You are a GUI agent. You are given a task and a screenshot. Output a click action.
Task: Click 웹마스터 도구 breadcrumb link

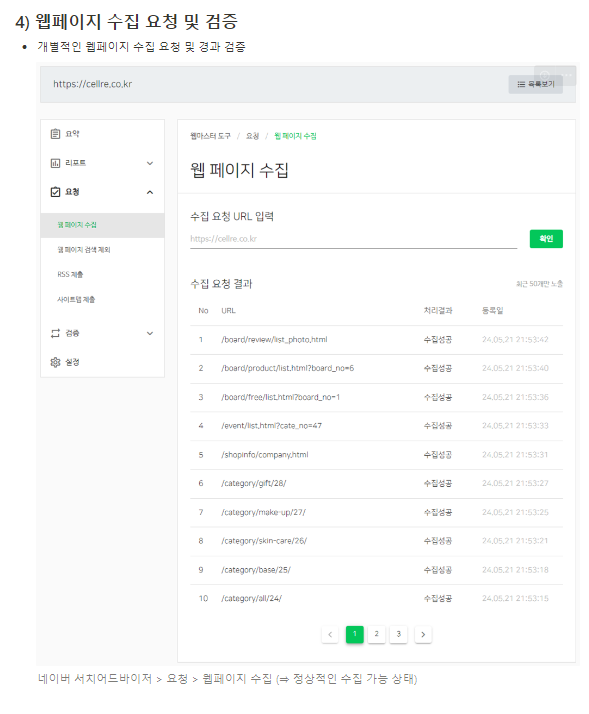(x=210, y=136)
